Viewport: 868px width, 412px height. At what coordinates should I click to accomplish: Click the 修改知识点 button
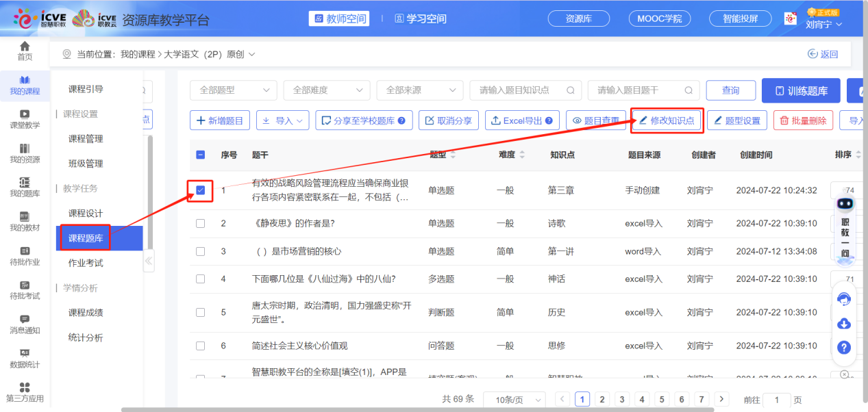click(666, 120)
